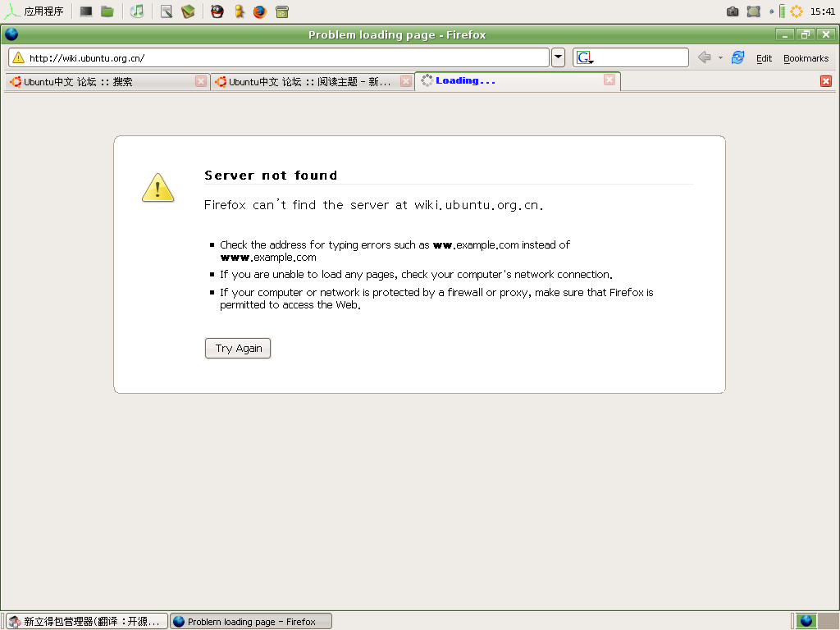This screenshot has height=630, width=840.
Task: Open the yellow figure messenger icon
Action: point(239,11)
